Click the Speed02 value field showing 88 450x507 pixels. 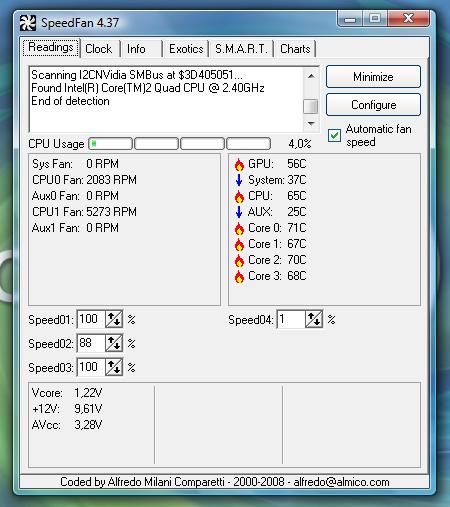(x=91, y=343)
